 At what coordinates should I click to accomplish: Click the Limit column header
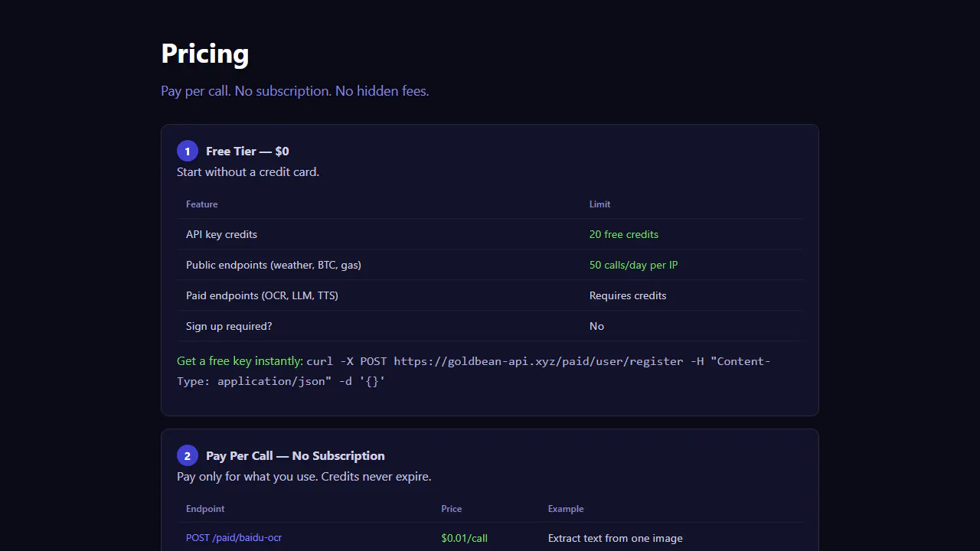[x=600, y=204]
